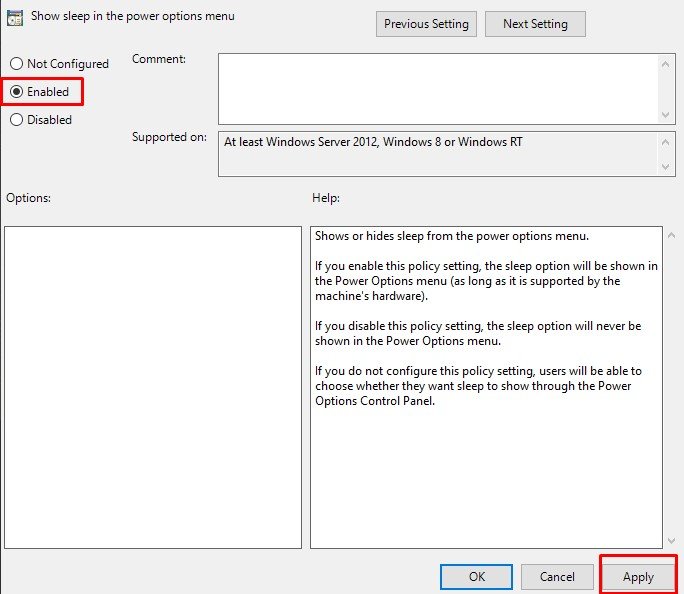This screenshot has height=594, width=684.
Task: Click Comment box scroll down arrow
Action: click(665, 115)
